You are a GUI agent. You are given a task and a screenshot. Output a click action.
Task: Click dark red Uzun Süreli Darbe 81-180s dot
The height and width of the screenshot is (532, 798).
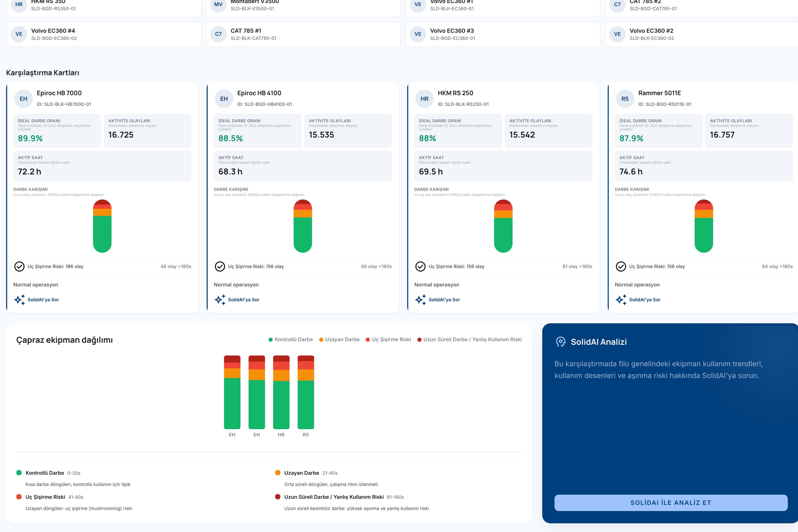[278, 497]
